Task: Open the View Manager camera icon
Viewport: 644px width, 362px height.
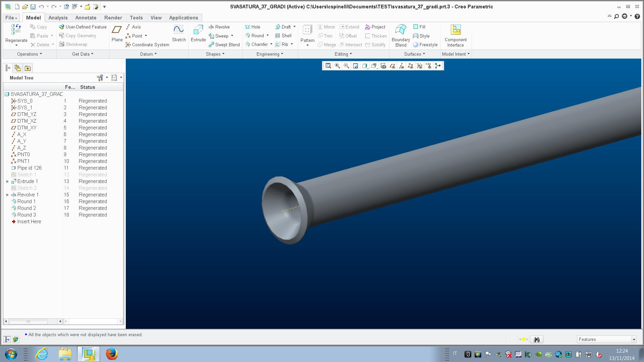Action: [x=383, y=66]
